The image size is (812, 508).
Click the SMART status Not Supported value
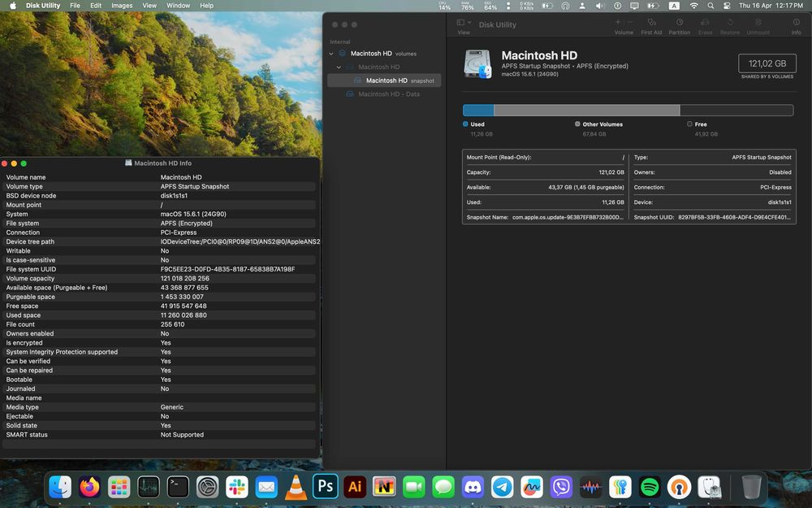(182, 435)
